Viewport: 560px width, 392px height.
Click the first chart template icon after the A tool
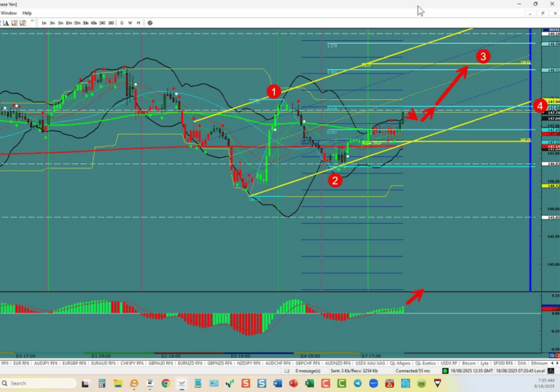click(x=15, y=23)
